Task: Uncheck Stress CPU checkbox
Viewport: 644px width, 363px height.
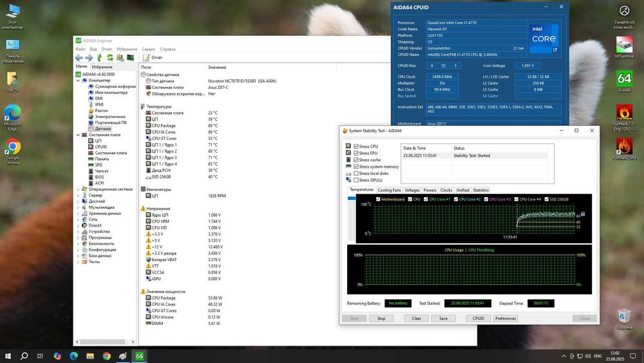Action: click(356, 146)
